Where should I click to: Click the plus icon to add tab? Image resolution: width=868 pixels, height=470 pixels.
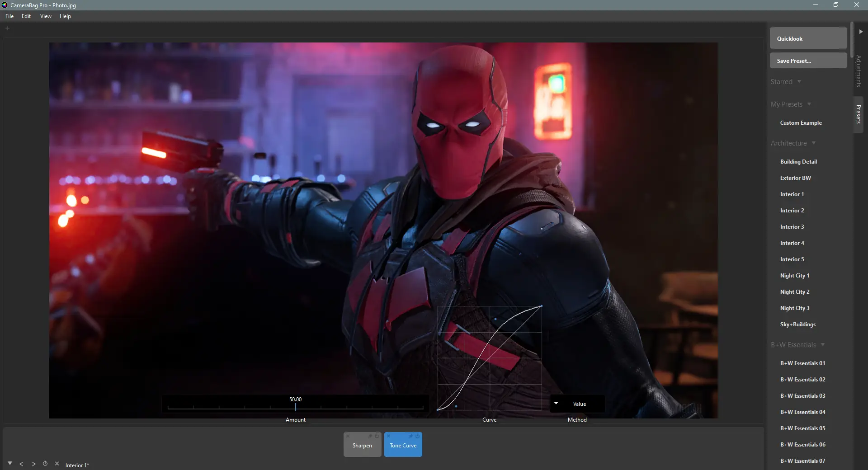(x=7, y=28)
